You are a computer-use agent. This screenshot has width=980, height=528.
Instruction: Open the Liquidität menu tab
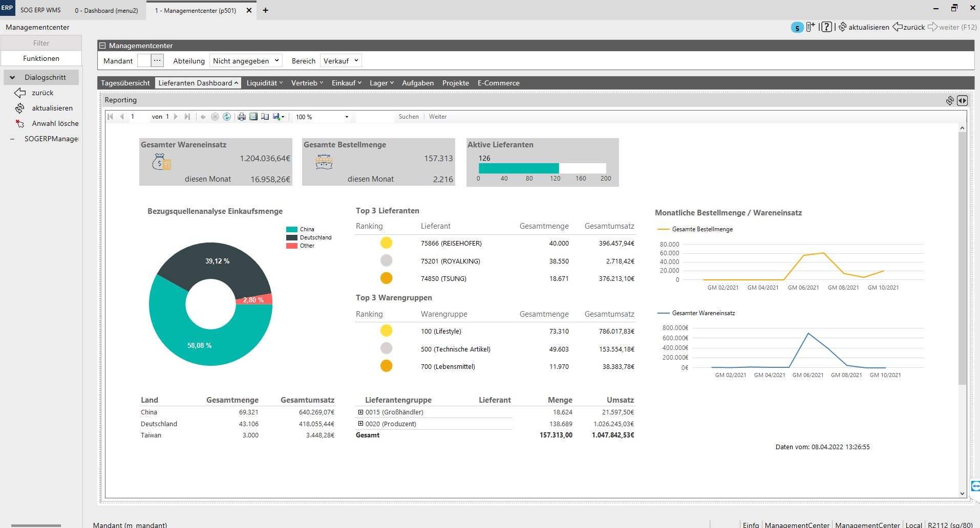(x=264, y=83)
